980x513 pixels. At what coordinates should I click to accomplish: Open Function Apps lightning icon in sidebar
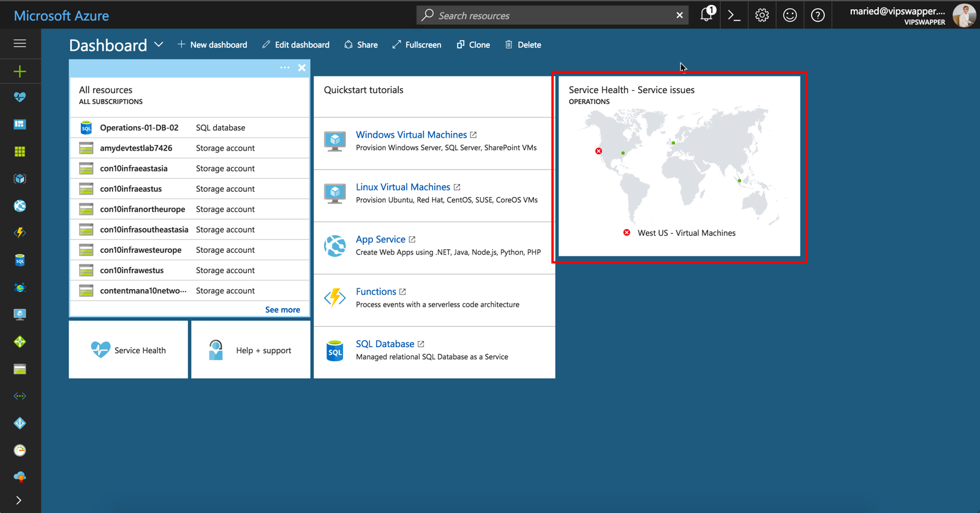20,233
